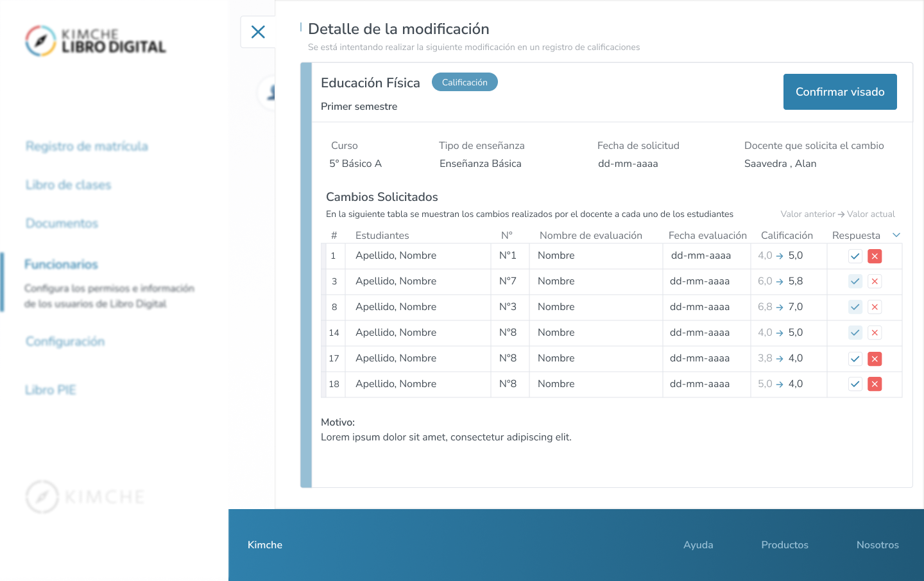This screenshot has width=924, height=581.
Task: Click student name in row 17
Action: [x=396, y=358]
